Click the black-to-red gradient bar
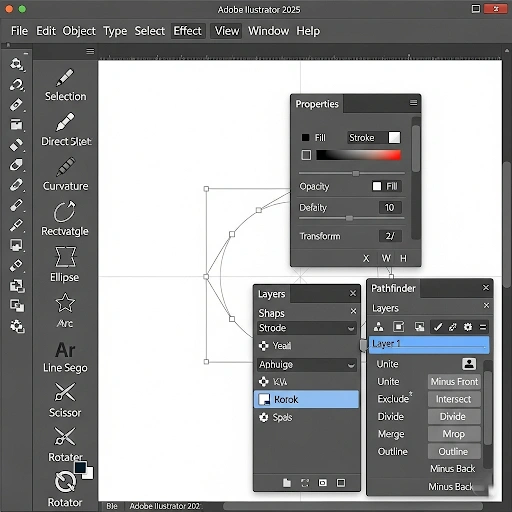 pyautogui.click(x=358, y=155)
